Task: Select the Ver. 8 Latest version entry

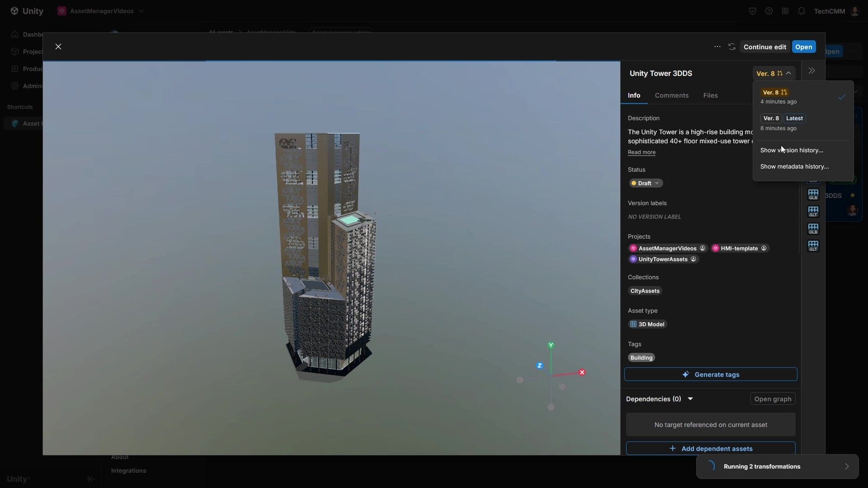Action: pyautogui.click(x=802, y=123)
